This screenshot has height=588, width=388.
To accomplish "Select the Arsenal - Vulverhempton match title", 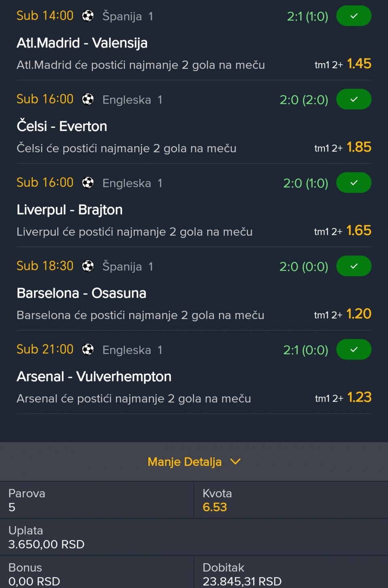I will [x=94, y=376].
